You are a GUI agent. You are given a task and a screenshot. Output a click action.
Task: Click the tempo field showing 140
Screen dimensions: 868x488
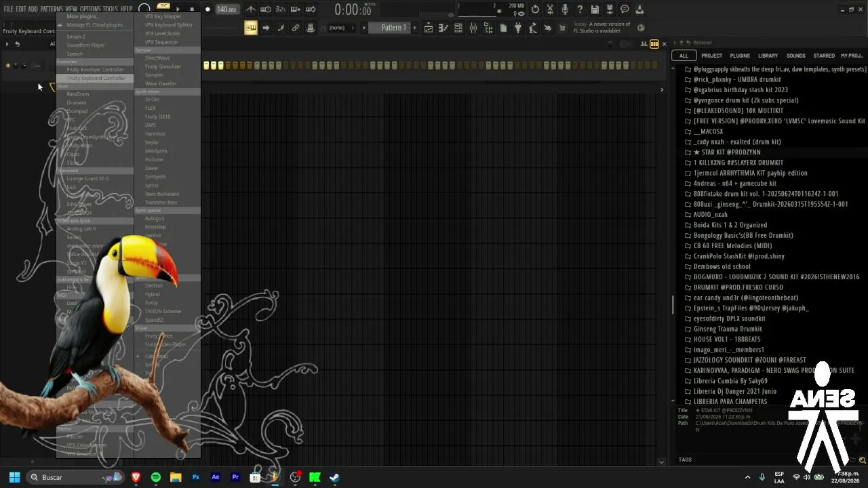[x=226, y=9]
